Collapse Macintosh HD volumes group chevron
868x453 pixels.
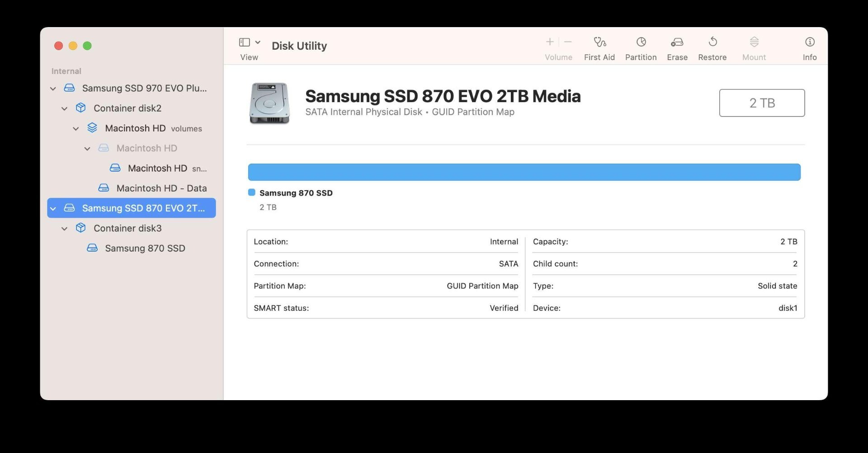[x=76, y=129]
